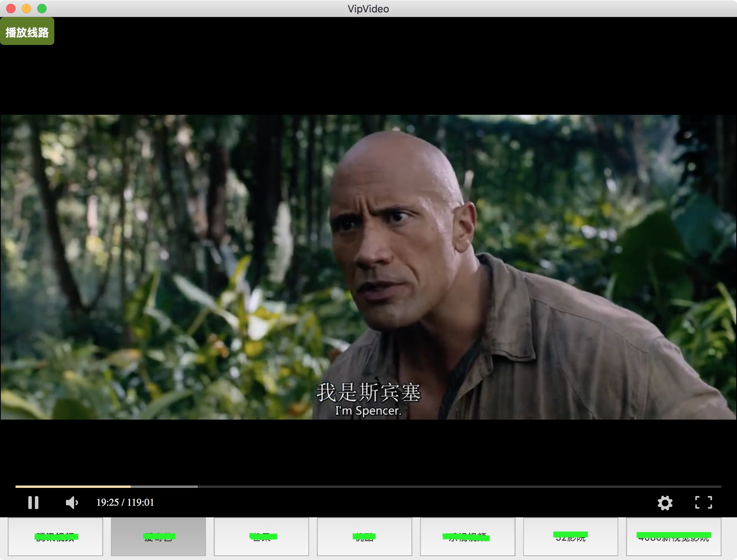The height and width of the screenshot is (560, 737).
Task: Open the 腾讯视频 source button
Action: pyautogui.click(x=55, y=537)
